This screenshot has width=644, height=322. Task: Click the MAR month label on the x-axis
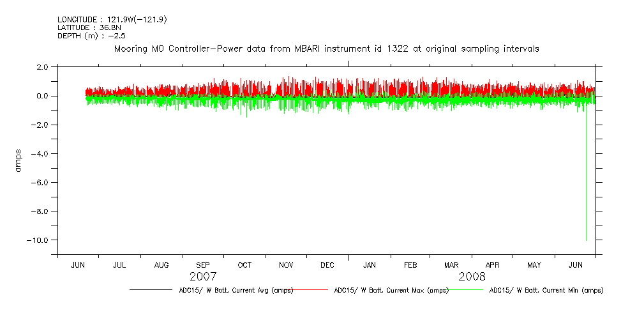click(451, 265)
